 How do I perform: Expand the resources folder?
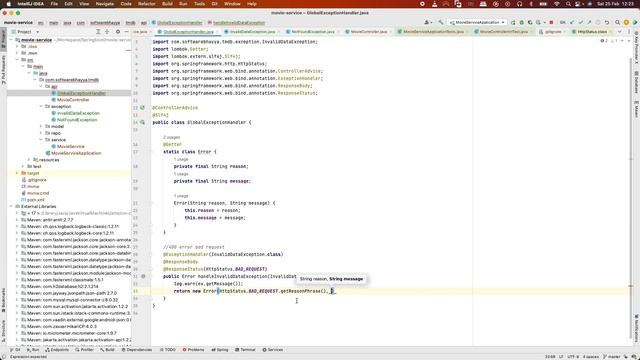coord(29,160)
